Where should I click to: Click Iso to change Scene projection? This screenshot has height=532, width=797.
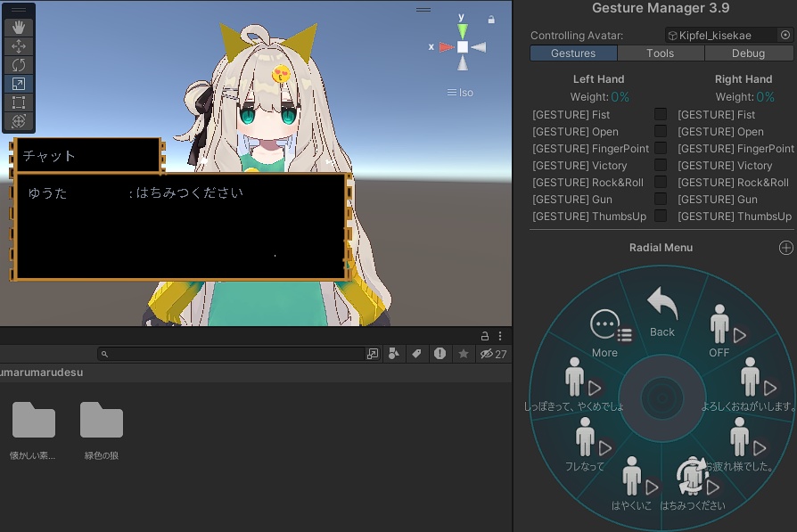coord(465,93)
